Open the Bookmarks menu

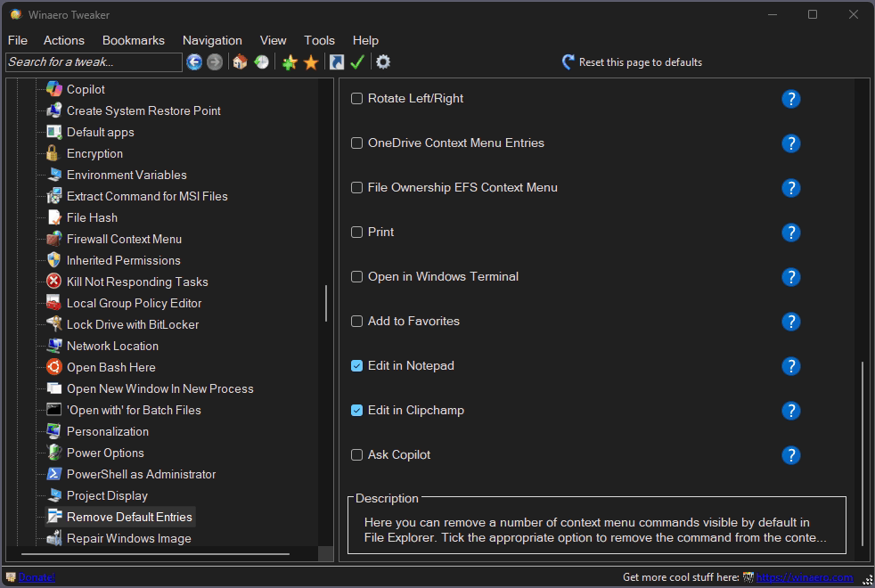tap(134, 40)
